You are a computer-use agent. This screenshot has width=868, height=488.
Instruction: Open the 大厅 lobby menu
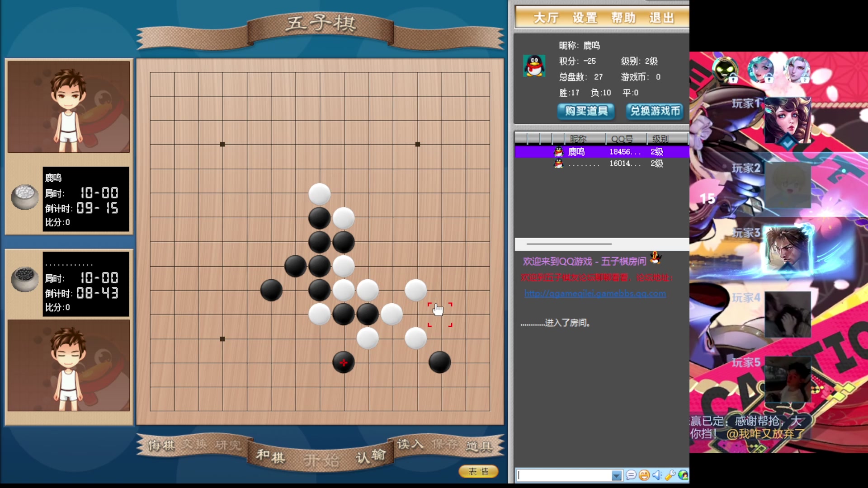546,18
